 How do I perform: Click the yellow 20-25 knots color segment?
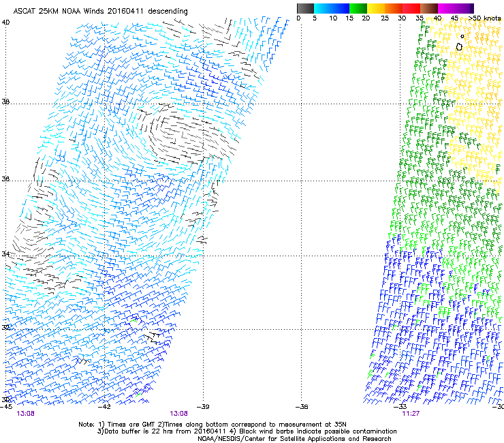point(376,8)
